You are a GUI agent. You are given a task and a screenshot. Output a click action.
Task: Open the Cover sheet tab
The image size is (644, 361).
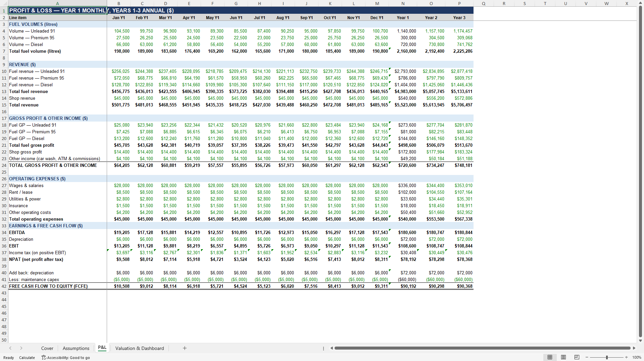[x=47, y=348]
